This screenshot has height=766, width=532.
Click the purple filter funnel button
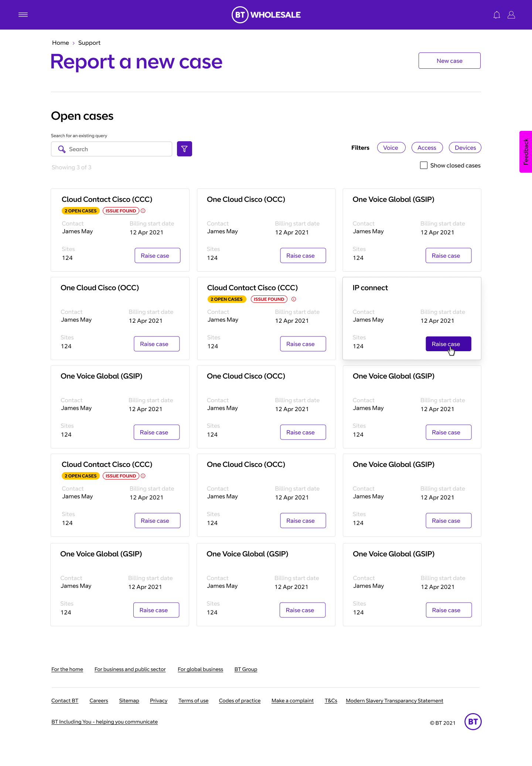click(x=184, y=149)
